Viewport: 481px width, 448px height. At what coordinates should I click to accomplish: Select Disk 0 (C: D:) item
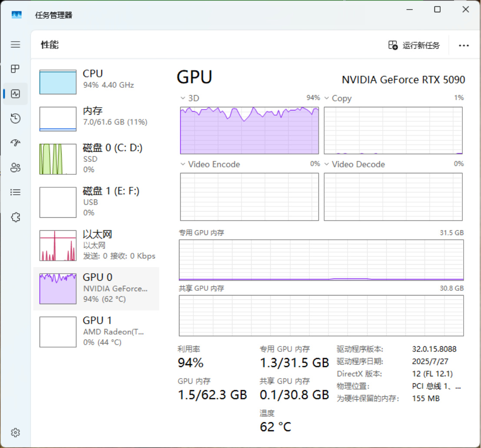click(96, 159)
